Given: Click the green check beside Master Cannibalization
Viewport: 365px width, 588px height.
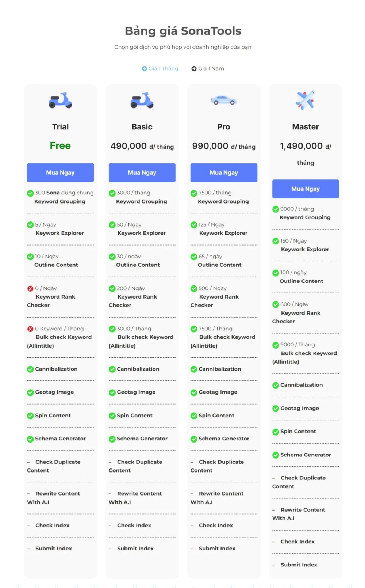Looking at the screenshot, I should (x=276, y=385).
